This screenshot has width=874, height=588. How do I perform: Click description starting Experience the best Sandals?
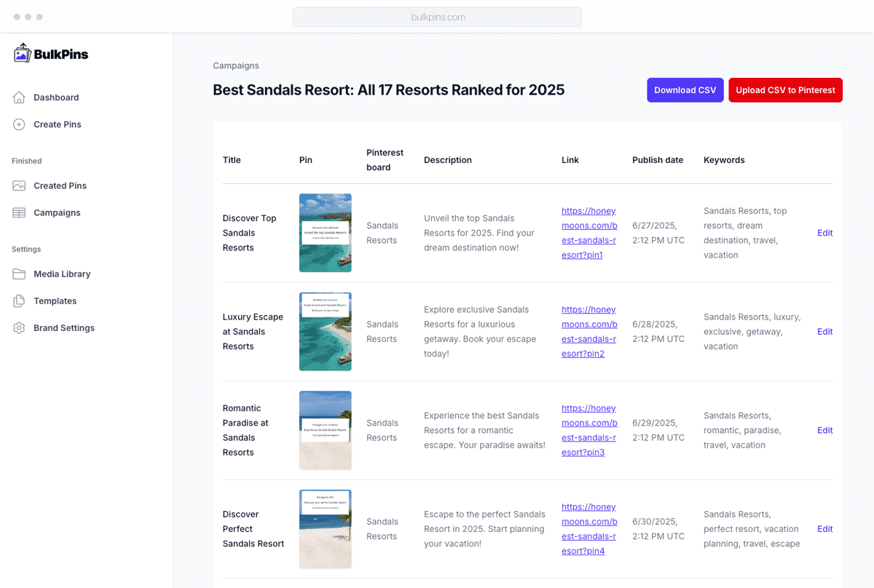(x=484, y=430)
